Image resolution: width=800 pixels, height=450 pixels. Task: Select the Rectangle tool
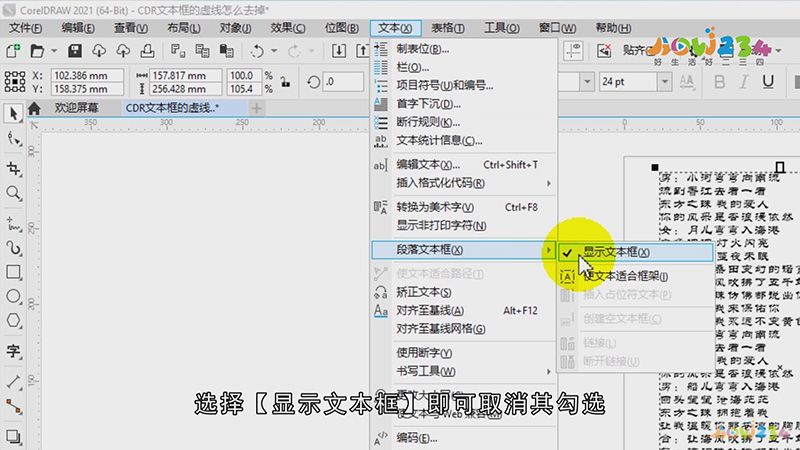pos(14,272)
